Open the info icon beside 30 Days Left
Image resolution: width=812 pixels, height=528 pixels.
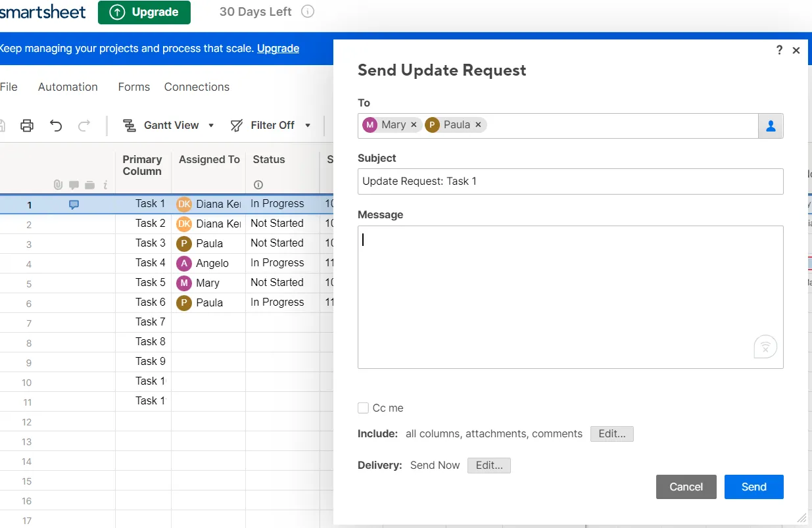pos(307,12)
